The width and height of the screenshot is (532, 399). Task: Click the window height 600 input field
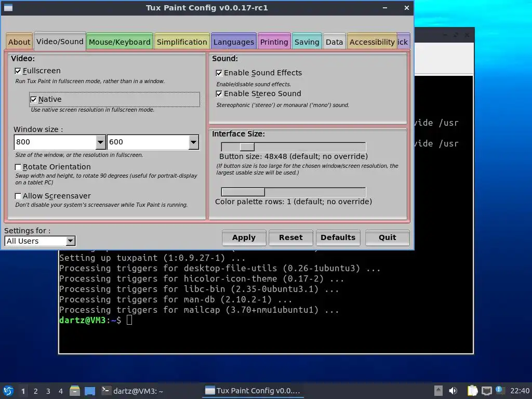(148, 142)
